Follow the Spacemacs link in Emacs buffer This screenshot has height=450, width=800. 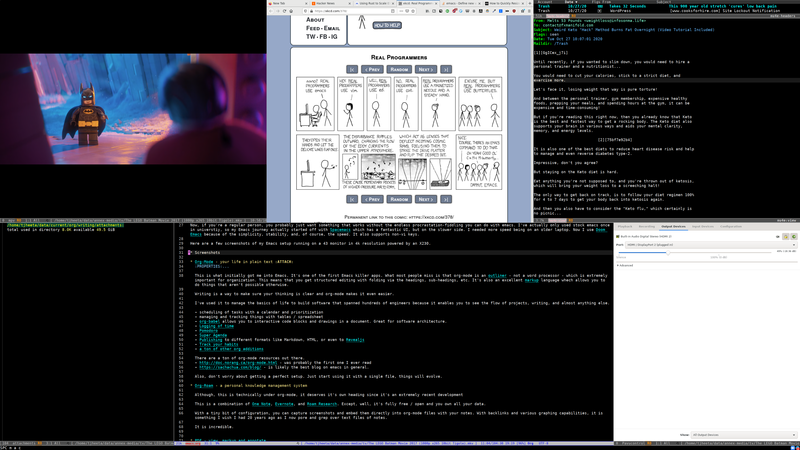340,230
